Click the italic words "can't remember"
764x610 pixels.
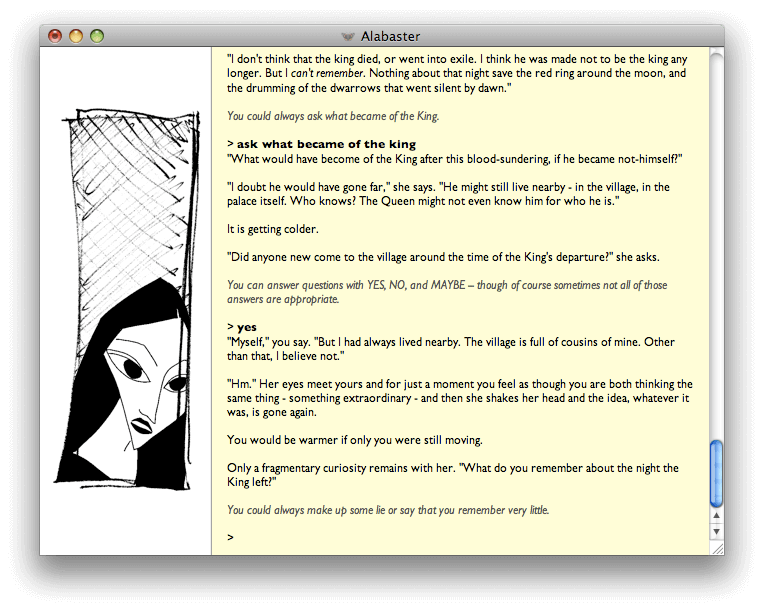tap(327, 73)
